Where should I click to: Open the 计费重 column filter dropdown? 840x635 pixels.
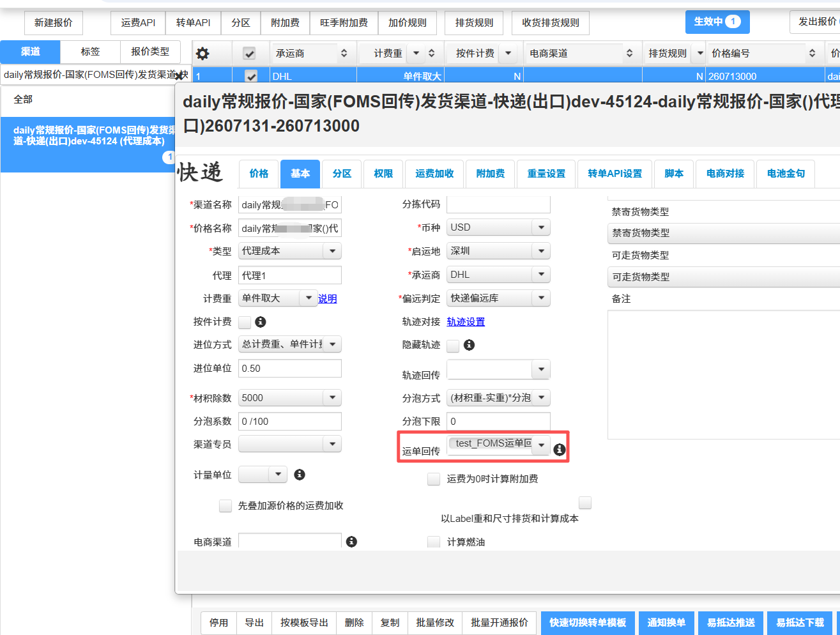(x=416, y=54)
